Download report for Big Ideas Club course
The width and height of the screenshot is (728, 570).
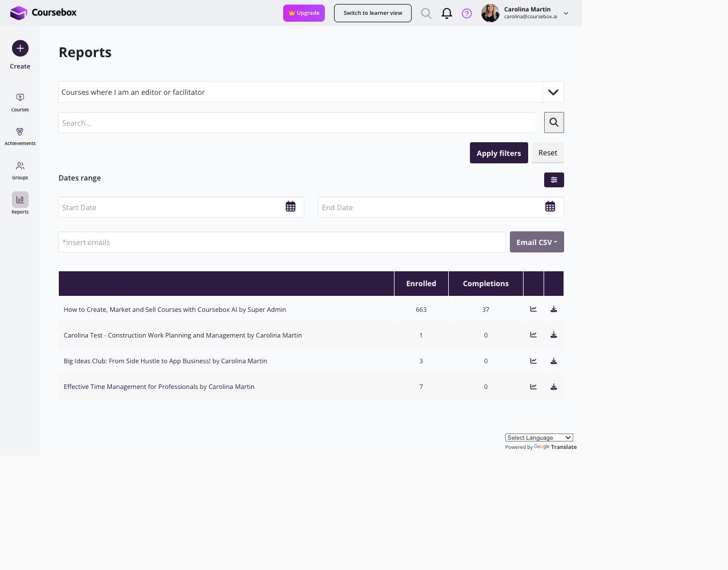554,361
